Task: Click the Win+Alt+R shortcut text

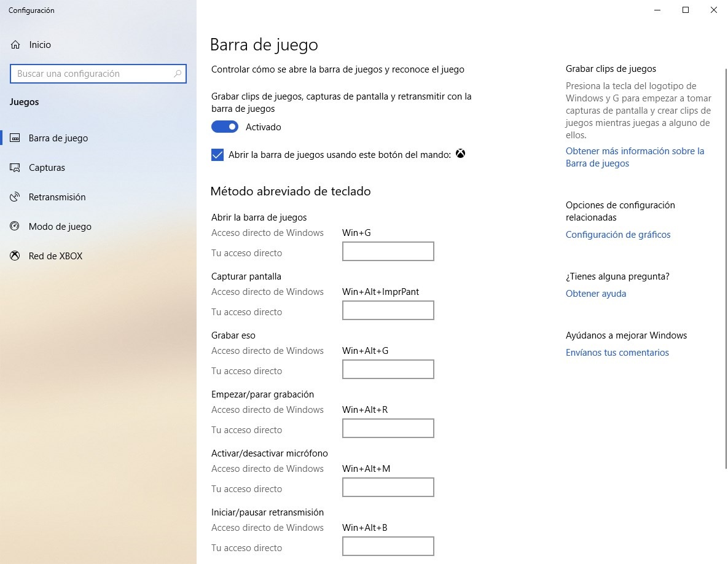Action: pyautogui.click(x=365, y=409)
